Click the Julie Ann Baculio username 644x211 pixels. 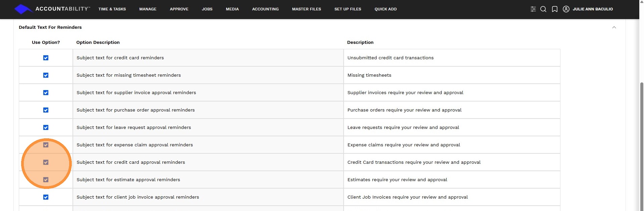(x=593, y=9)
